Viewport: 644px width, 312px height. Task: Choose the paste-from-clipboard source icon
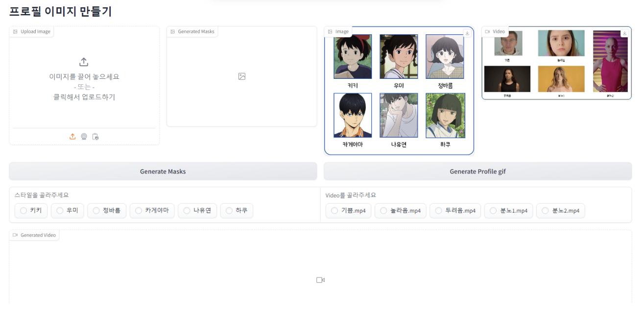click(95, 137)
